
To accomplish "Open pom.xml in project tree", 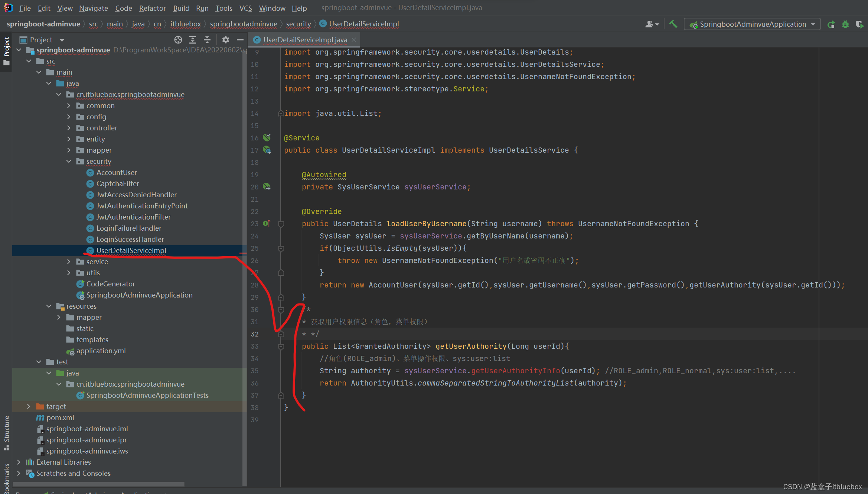I will pyautogui.click(x=60, y=417).
